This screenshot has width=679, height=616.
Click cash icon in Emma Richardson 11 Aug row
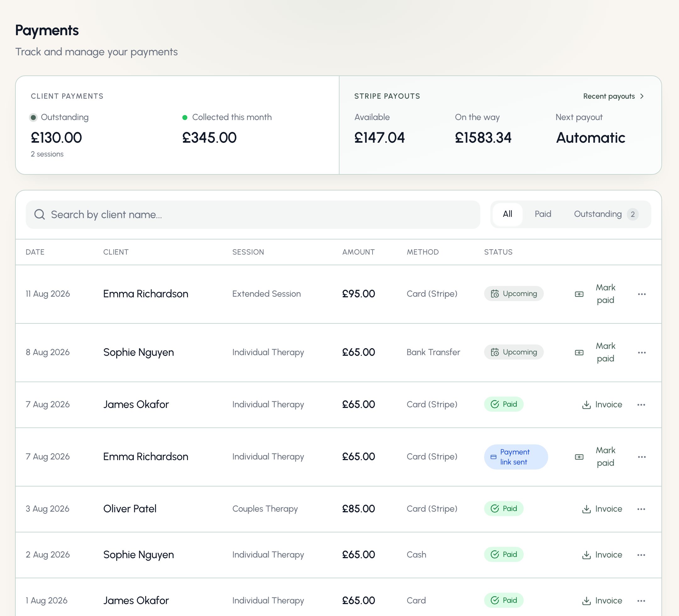pos(579,294)
